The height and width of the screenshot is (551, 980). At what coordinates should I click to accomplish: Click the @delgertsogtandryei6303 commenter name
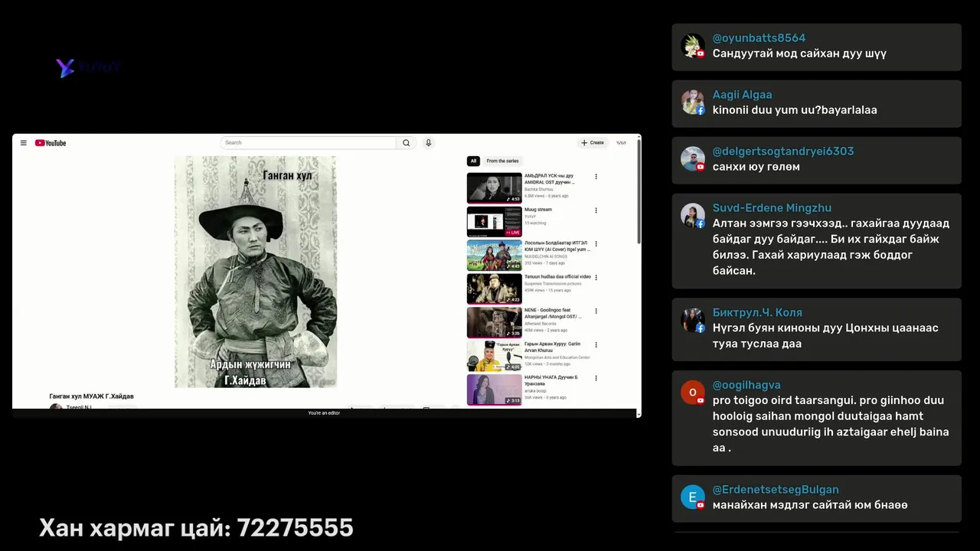(782, 152)
